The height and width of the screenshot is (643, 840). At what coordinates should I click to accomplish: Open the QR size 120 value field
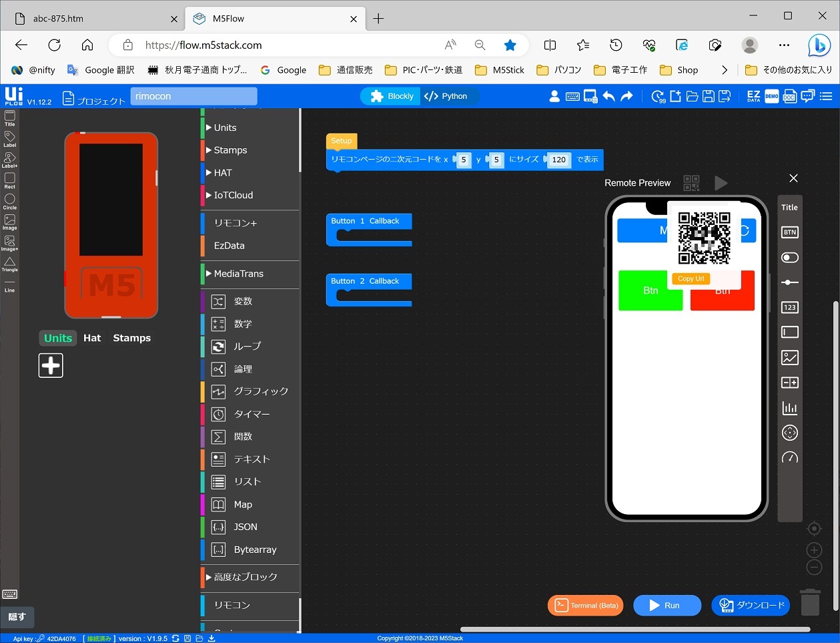[x=559, y=160]
